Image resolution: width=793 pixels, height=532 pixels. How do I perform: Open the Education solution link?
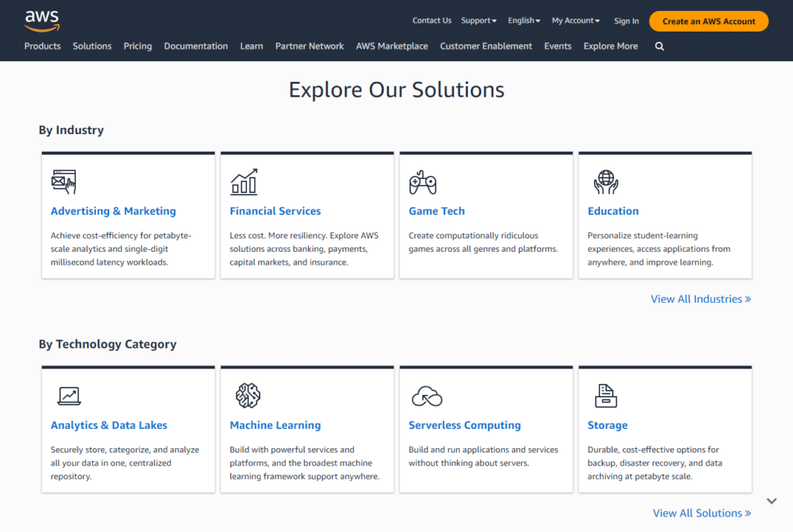(x=613, y=211)
